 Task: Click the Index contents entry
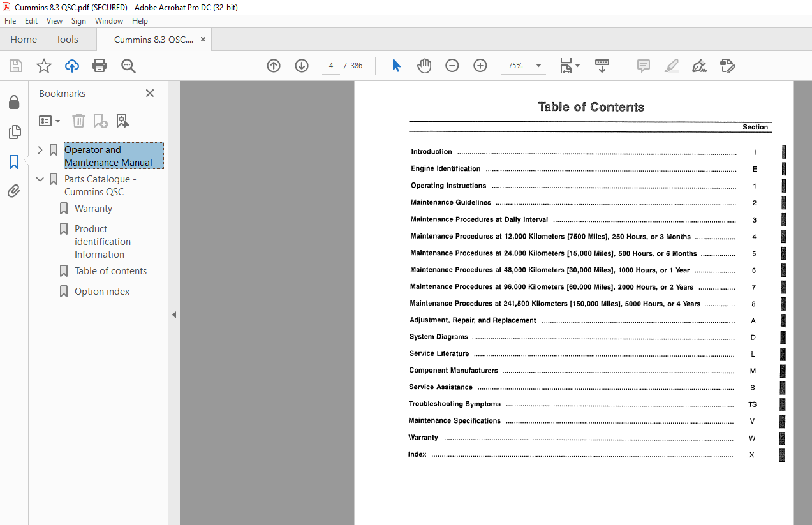pos(417,455)
